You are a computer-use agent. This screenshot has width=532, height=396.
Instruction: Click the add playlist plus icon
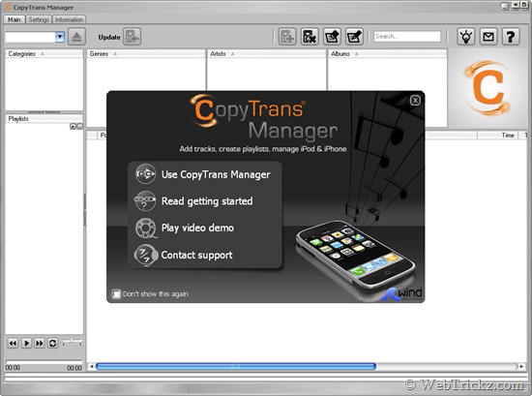coord(73,126)
